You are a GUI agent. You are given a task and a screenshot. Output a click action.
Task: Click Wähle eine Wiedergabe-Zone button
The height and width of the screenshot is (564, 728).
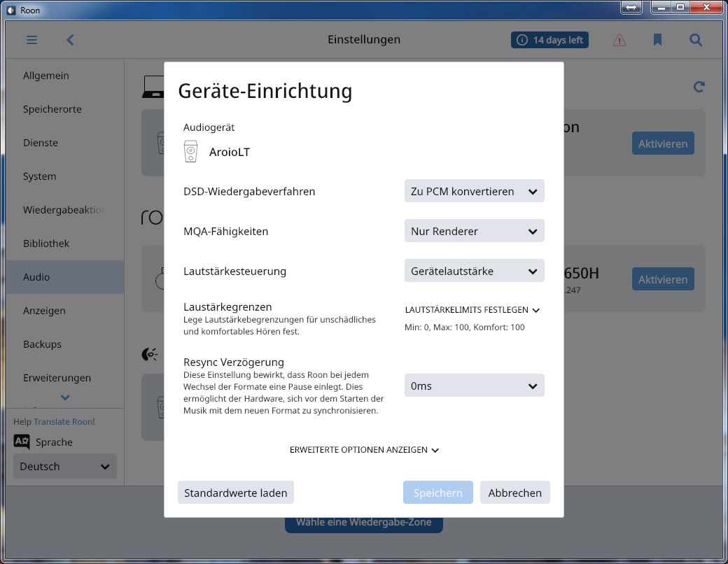point(363,523)
